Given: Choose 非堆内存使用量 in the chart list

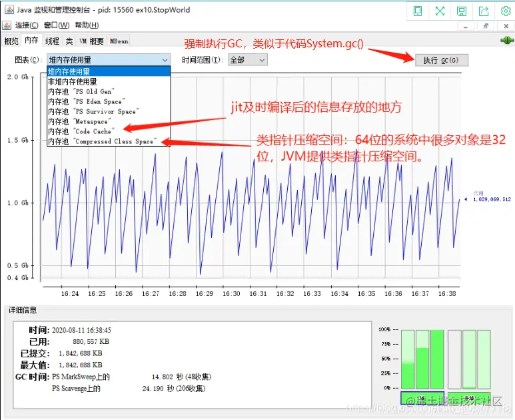Looking at the screenshot, I should pyautogui.click(x=109, y=81).
